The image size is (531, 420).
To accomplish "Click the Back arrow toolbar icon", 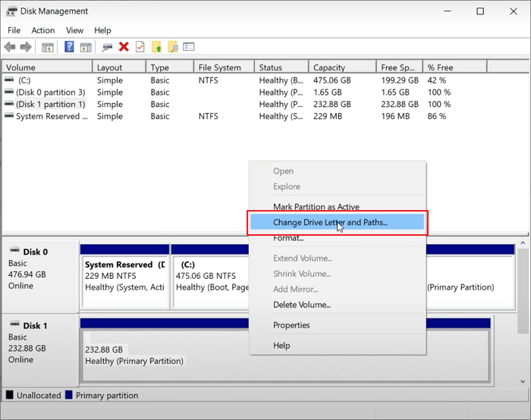I will pyautogui.click(x=10, y=47).
